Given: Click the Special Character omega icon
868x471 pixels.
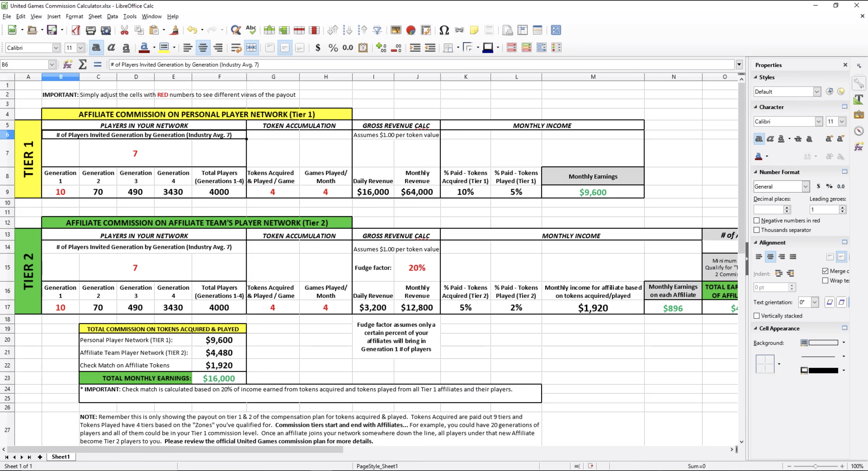Looking at the screenshot, I should tap(444, 30).
